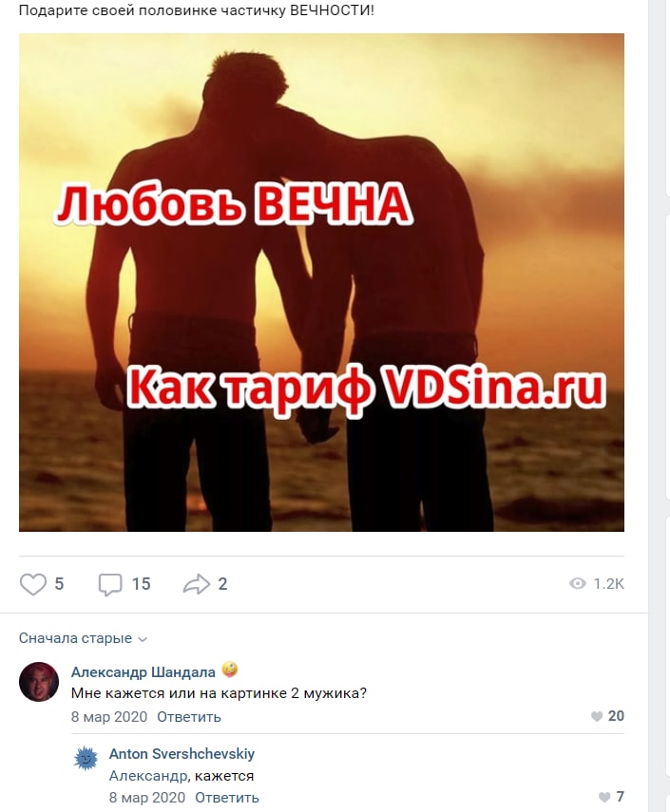Open comments via speech bubble icon
670x812 pixels.
coord(110,585)
